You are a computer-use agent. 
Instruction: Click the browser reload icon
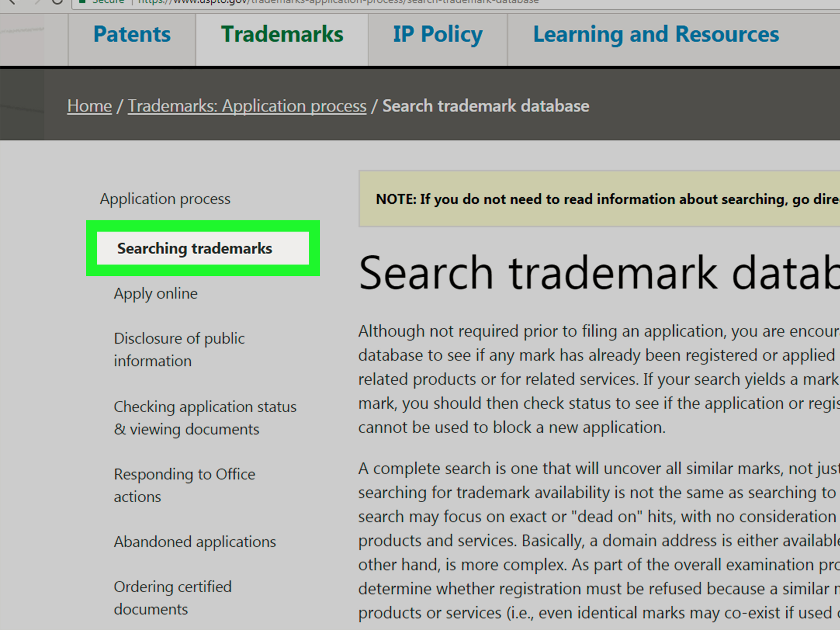pos(57,2)
